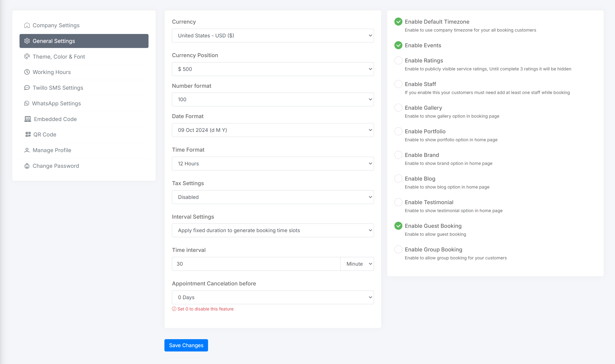Open the Currency dropdown
This screenshot has width=615, height=364.
(x=273, y=36)
